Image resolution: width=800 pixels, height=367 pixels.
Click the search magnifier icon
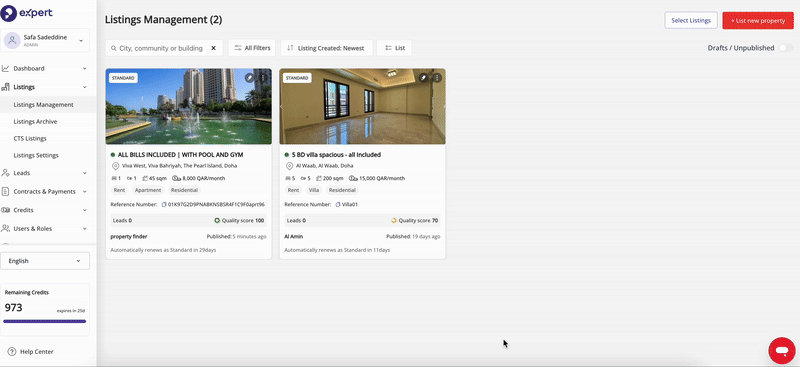pyautogui.click(x=114, y=48)
